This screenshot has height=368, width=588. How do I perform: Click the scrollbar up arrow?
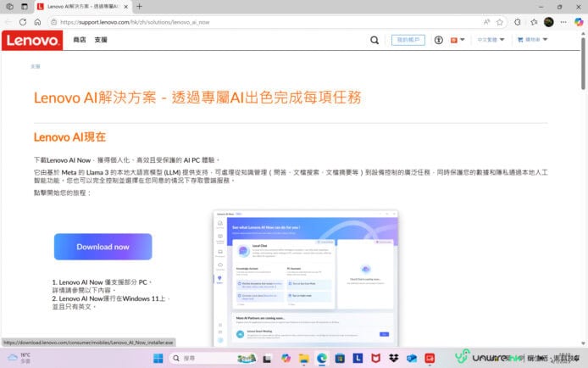[583, 33]
